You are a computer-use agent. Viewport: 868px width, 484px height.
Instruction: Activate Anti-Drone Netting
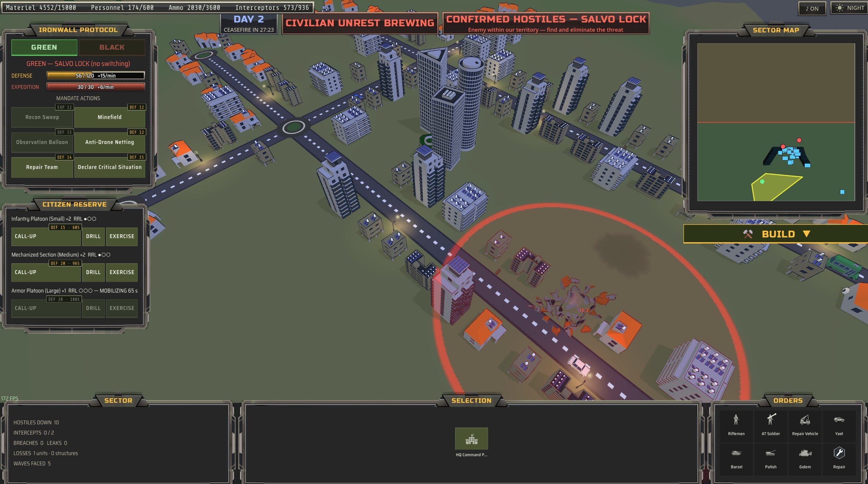click(x=110, y=142)
